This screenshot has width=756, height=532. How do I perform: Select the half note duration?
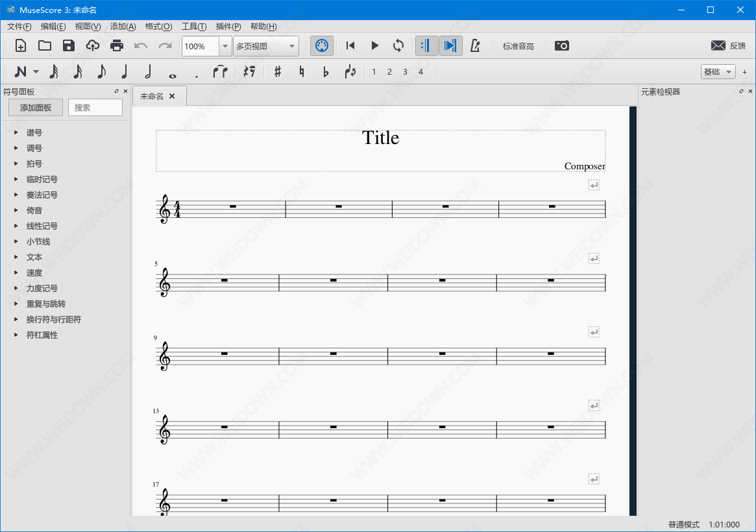(x=149, y=72)
